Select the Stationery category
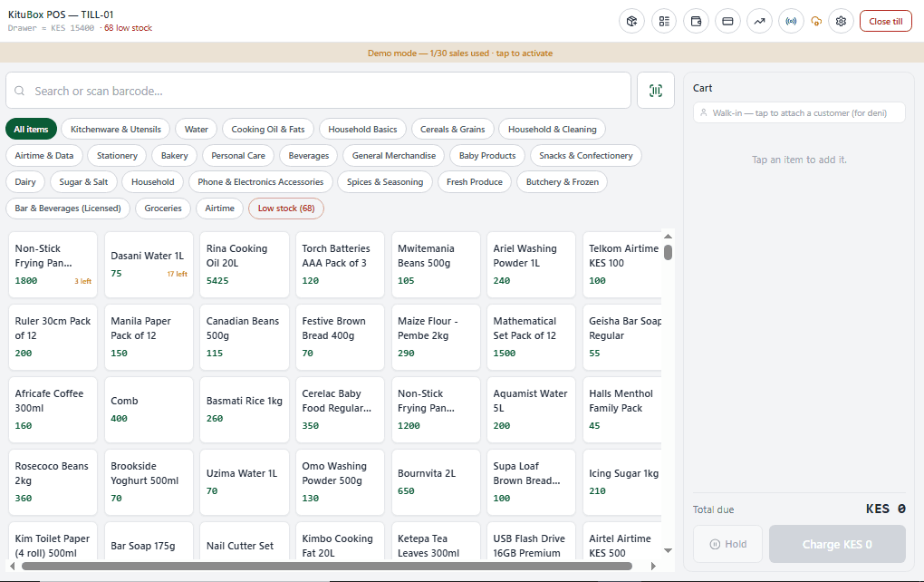The height and width of the screenshot is (582, 924). tap(117, 156)
